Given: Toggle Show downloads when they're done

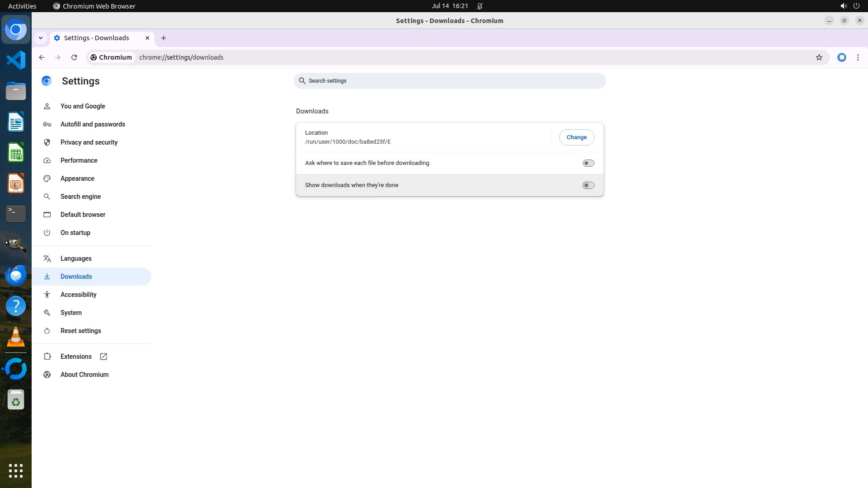Looking at the screenshot, I should (x=588, y=185).
